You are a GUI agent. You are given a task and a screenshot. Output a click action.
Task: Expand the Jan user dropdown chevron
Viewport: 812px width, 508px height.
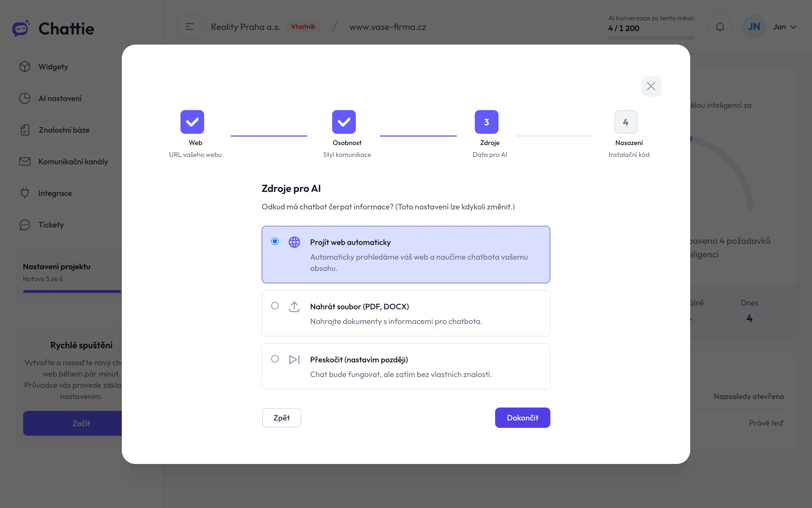pos(793,27)
